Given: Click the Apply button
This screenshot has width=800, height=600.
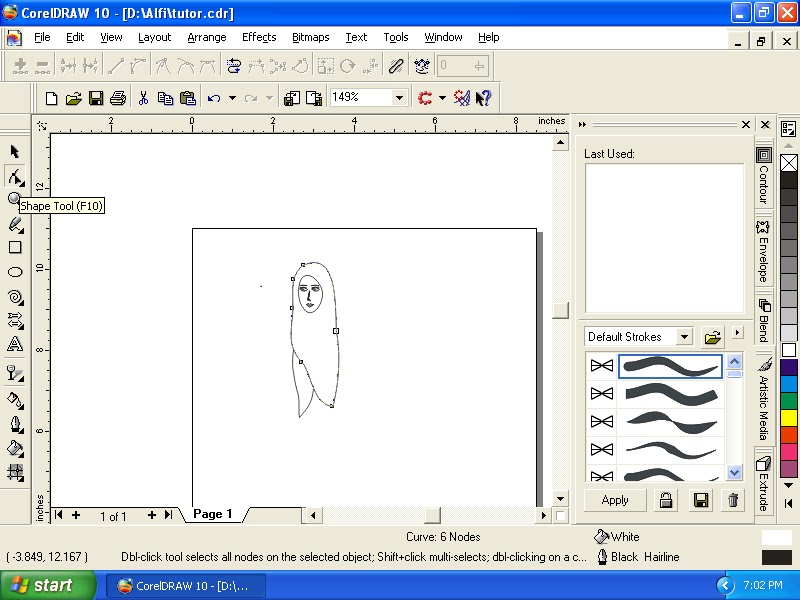Looking at the screenshot, I should (615, 500).
